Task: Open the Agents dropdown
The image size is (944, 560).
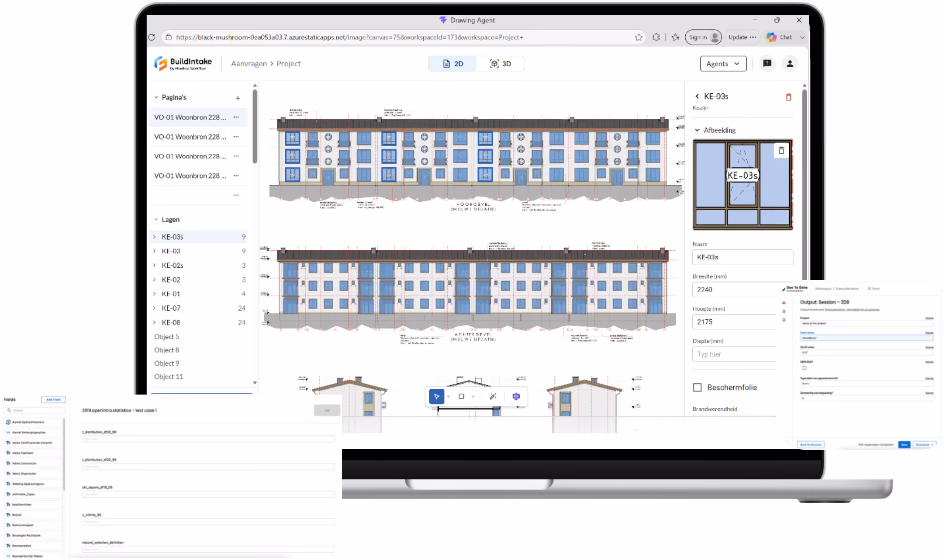Action: pyautogui.click(x=723, y=64)
